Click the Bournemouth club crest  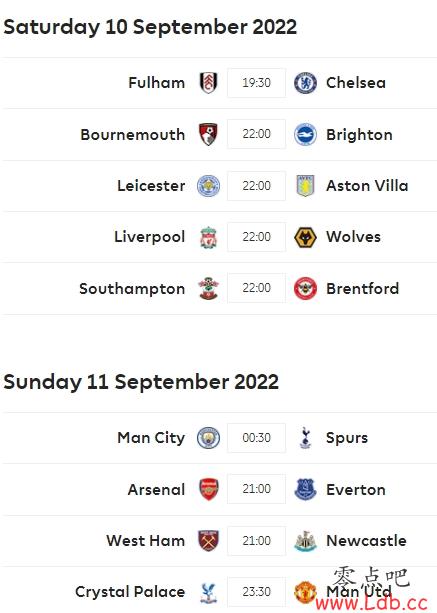pos(208,134)
